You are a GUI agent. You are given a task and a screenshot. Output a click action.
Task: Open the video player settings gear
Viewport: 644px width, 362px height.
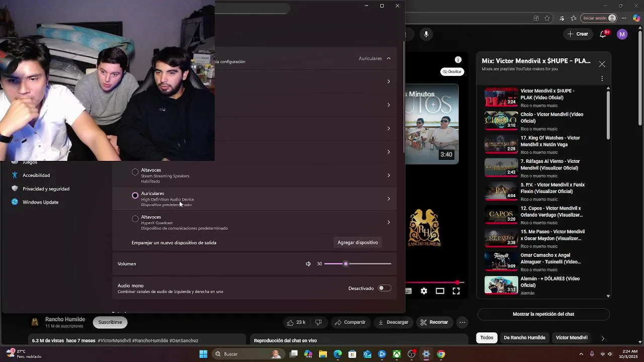point(424,291)
